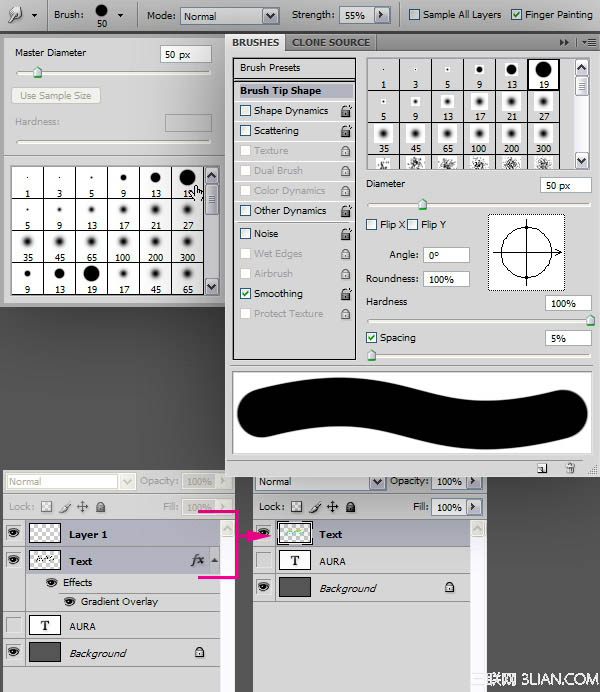Enable the Flip Y checkbox
This screenshot has height=692, width=600.
[x=412, y=225]
